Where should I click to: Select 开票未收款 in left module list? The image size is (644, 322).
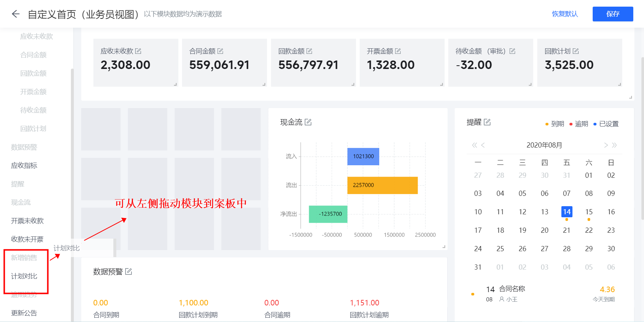tap(27, 221)
